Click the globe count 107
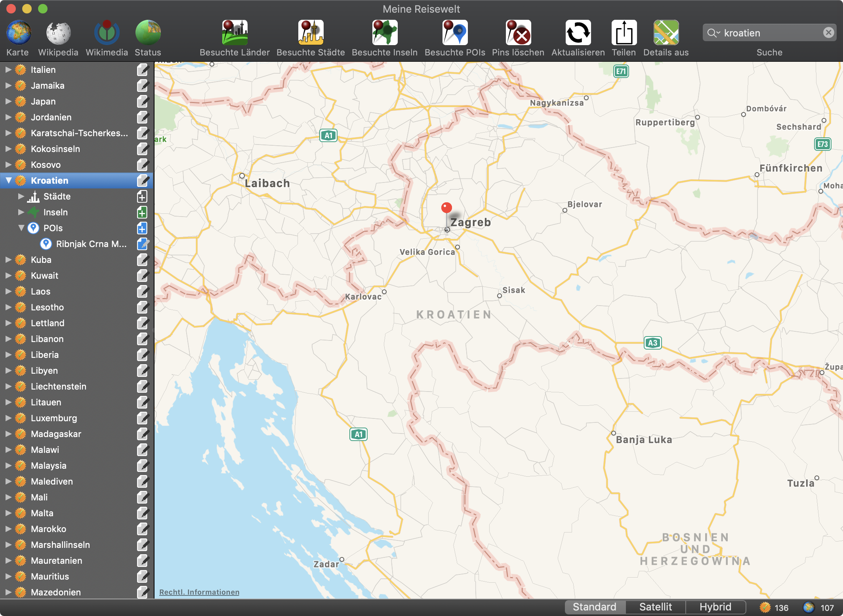The image size is (843, 616). coord(818,607)
